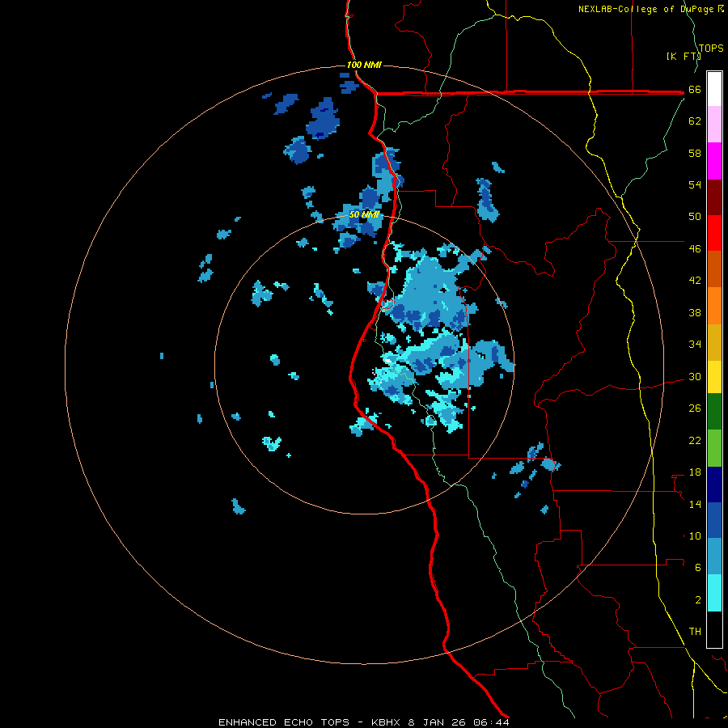Click the '38' legend value
The image size is (728, 728).
pos(695,313)
